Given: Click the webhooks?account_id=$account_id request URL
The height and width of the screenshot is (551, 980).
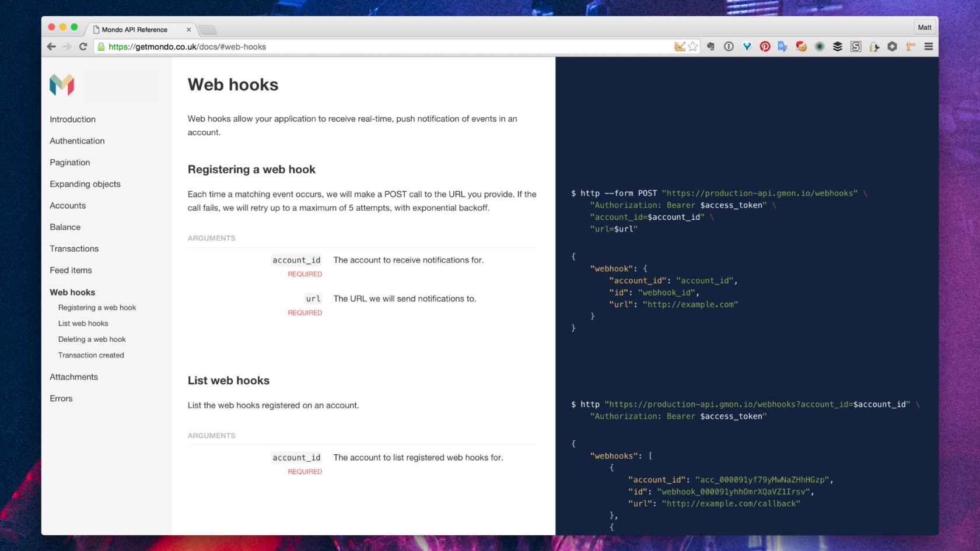Looking at the screenshot, I should pos(757,405).
